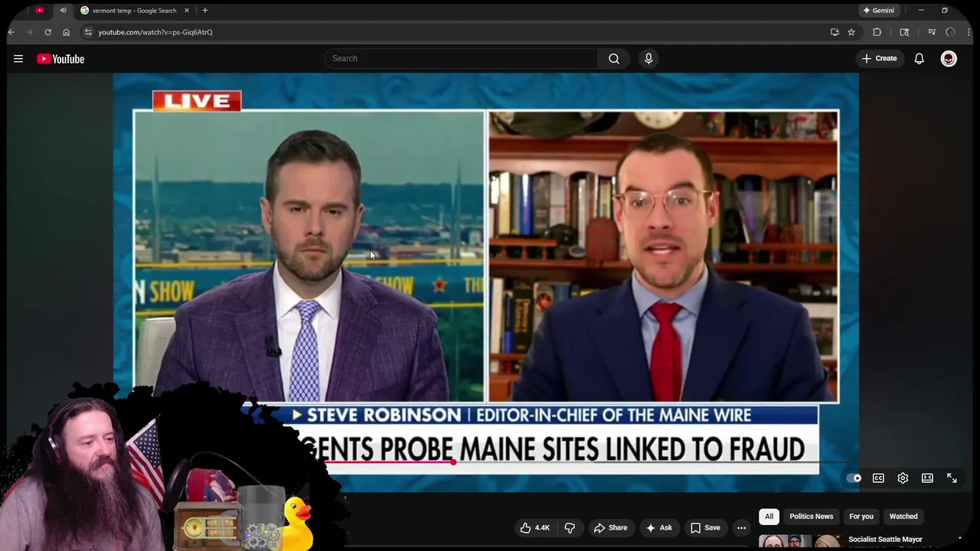Toggle the autoplay switch in the player
The width and height of the screenshot is (980, 551).
854,478
